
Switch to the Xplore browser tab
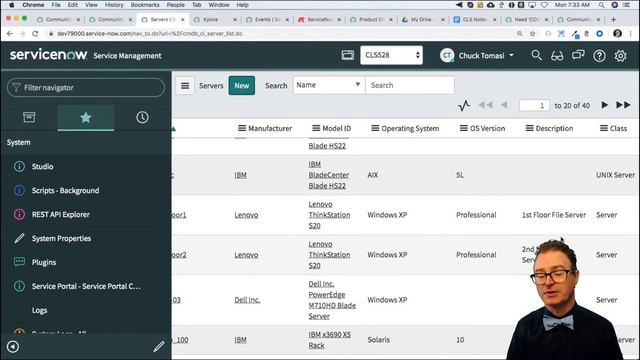coord(215,19)
